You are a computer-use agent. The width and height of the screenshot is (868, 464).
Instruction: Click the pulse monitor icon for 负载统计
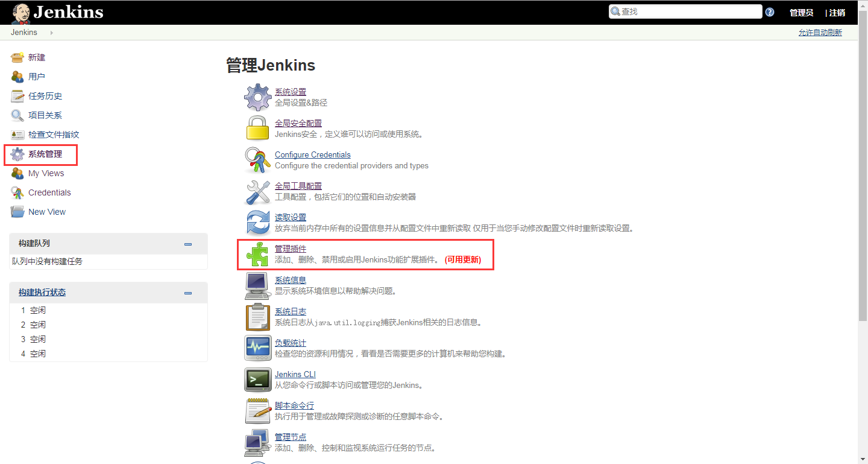pyautogui.click(x=258, y=348)
